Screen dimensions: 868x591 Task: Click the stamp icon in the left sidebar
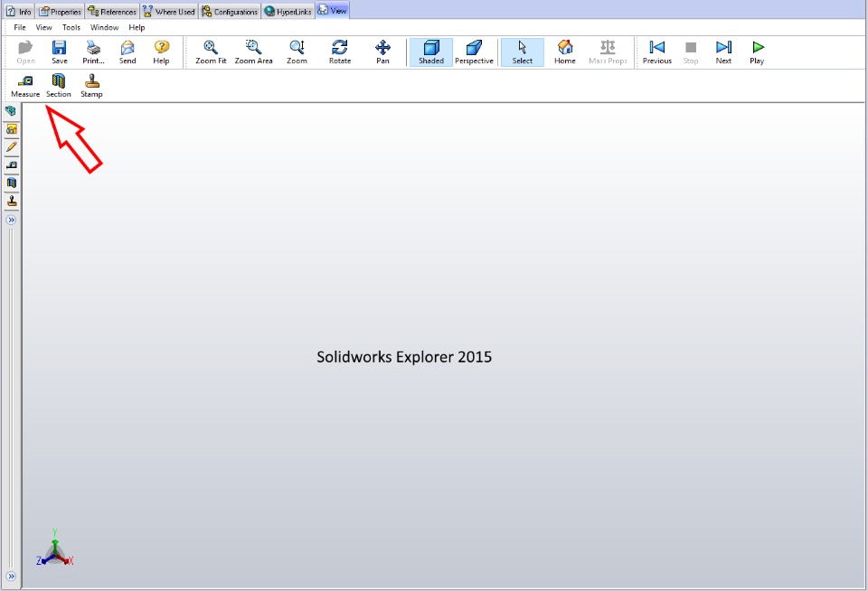tap(11, 201)
